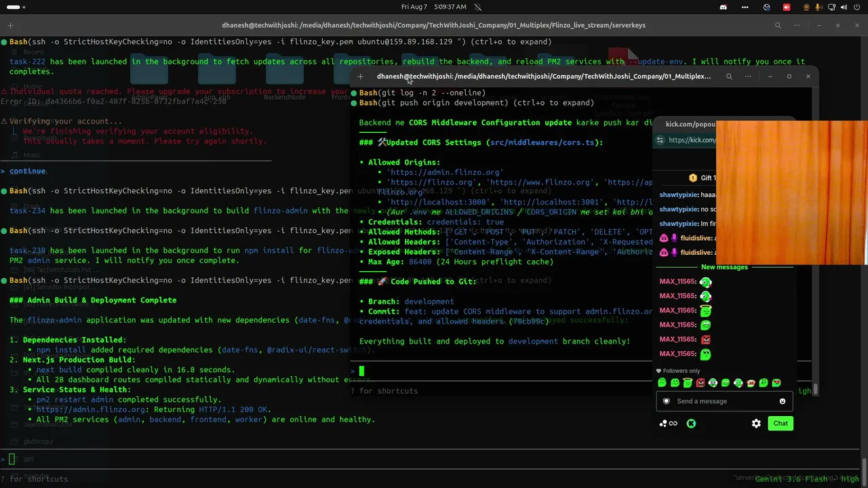
Task: Click the front terminal window title path
Action: point(544,77)
